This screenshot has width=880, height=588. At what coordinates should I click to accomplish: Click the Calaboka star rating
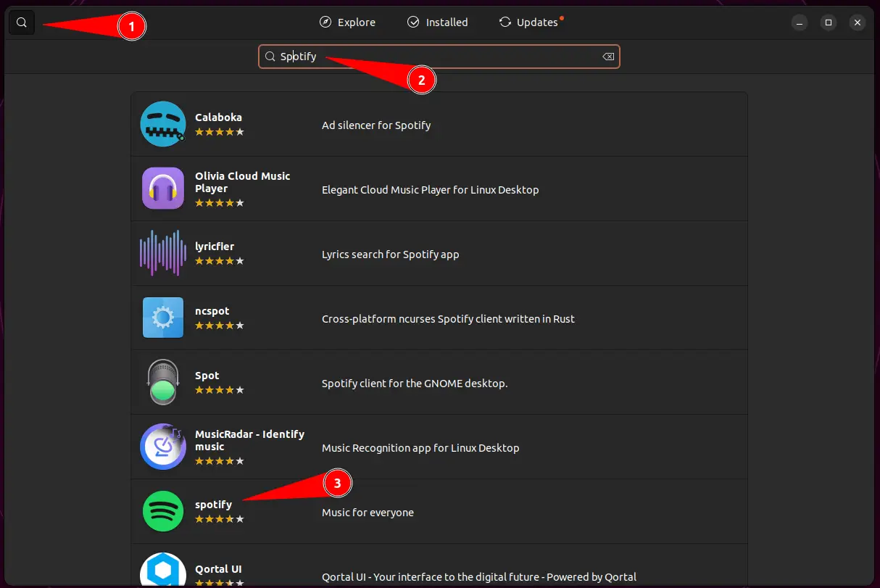tap(220, 132)
